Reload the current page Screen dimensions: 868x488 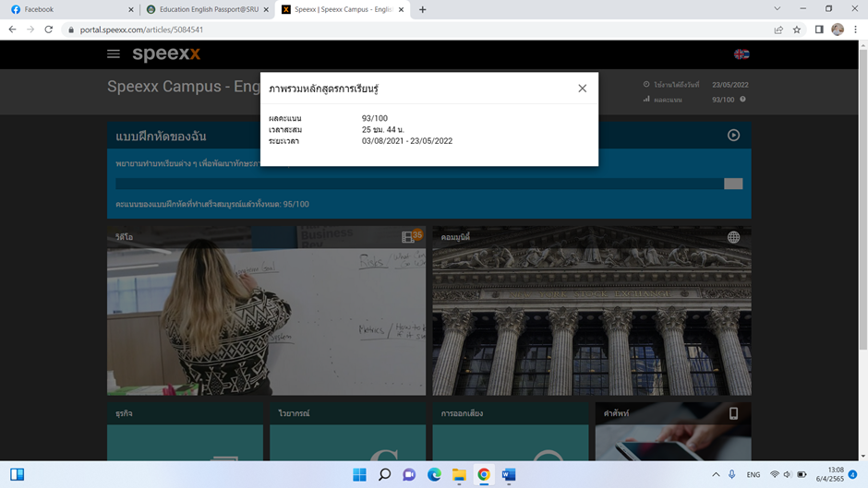click(49, 30)
